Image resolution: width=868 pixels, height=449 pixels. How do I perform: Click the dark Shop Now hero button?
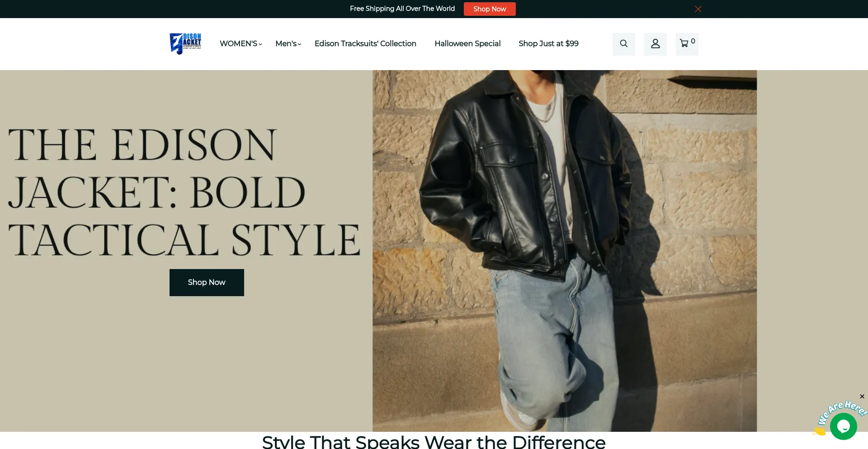pyautogui.click(x=207, y=283)
